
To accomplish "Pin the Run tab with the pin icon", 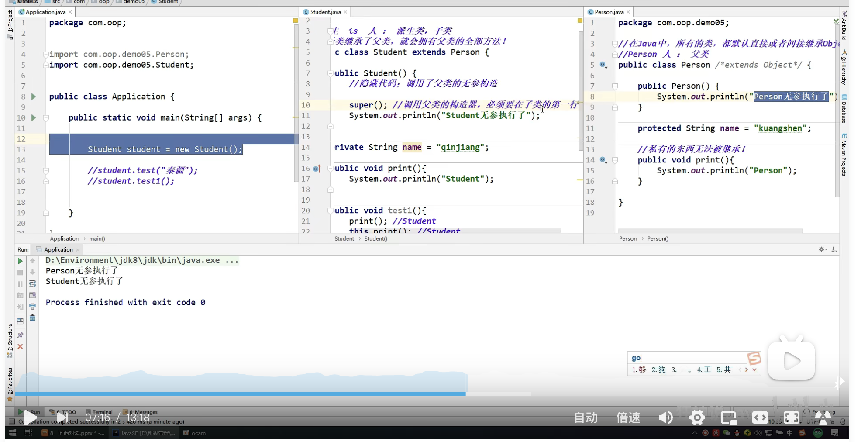I will click(x=20, y=335).
